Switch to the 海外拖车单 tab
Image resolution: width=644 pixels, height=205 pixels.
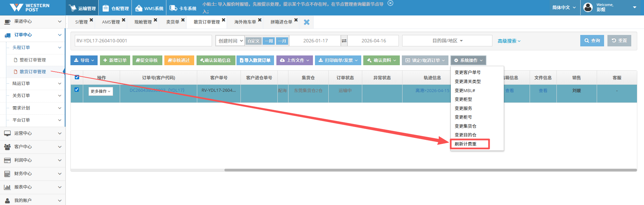click(245, 22)
